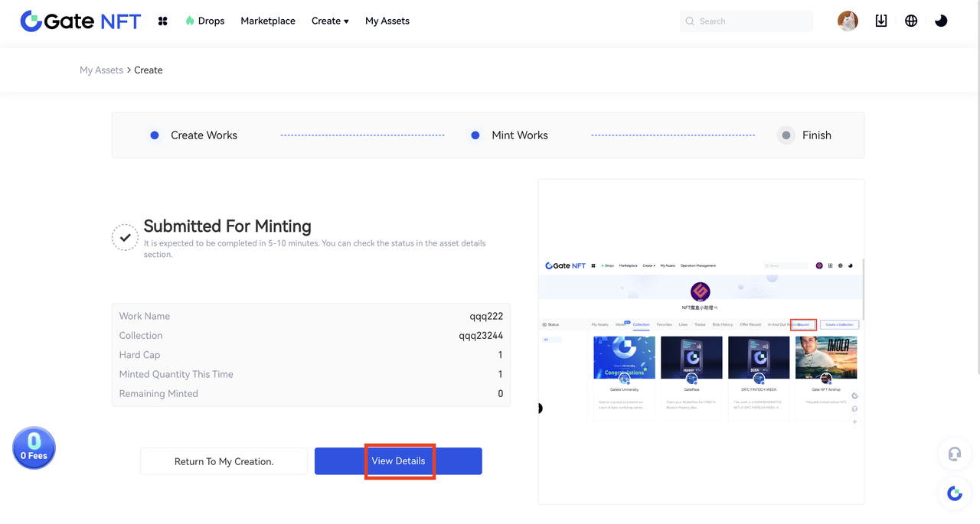The height and width of the screenshot is (524, 980).
Task: Select the Mint Works step indicator
Action: (x=519, y=135)
